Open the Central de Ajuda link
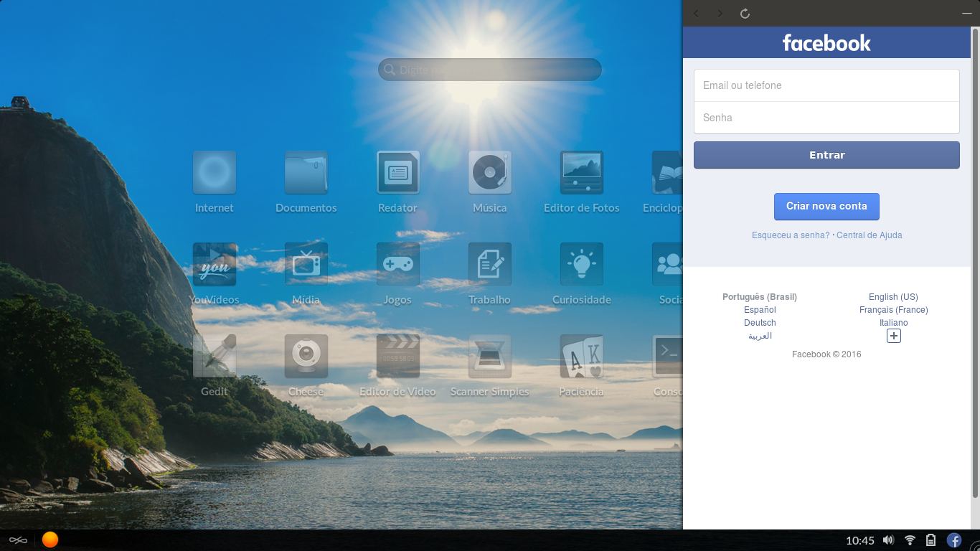Screen dimensions: 980x551 click(x=870, y=235)
